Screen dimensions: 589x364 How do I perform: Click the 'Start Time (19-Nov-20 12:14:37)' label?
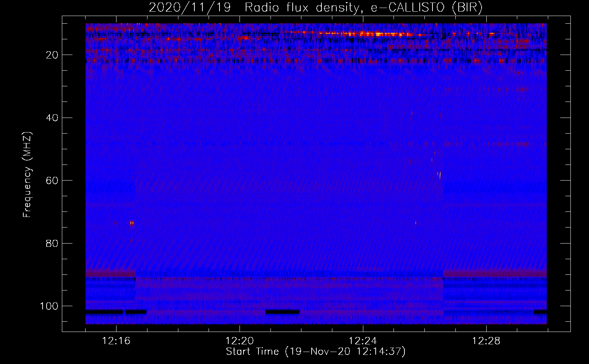pyautogui.click(x=316, y=352)
